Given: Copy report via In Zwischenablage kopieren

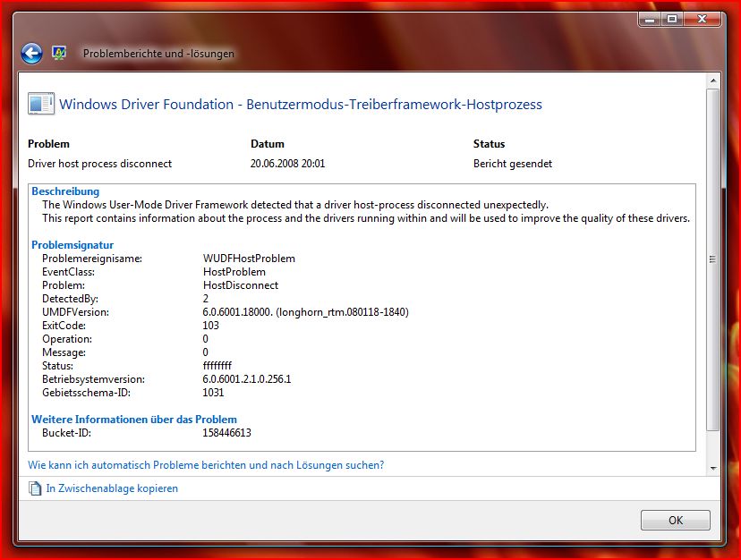Looking at the screenshot, I should [112, 488].
